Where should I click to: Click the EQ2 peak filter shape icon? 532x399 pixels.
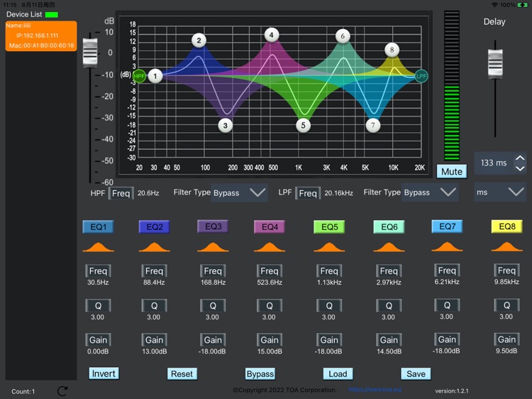coord(155,247)
